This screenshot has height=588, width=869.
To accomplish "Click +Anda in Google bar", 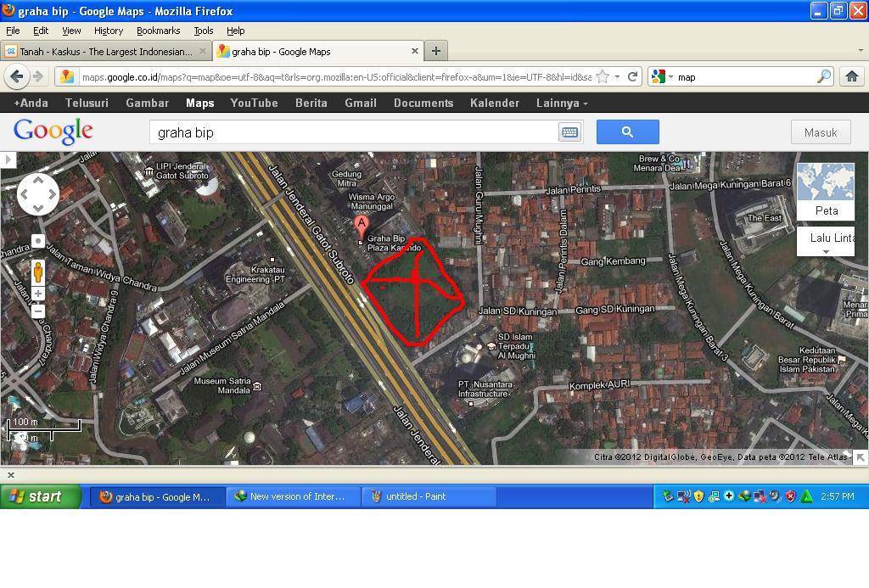I will tap(31, 103).
